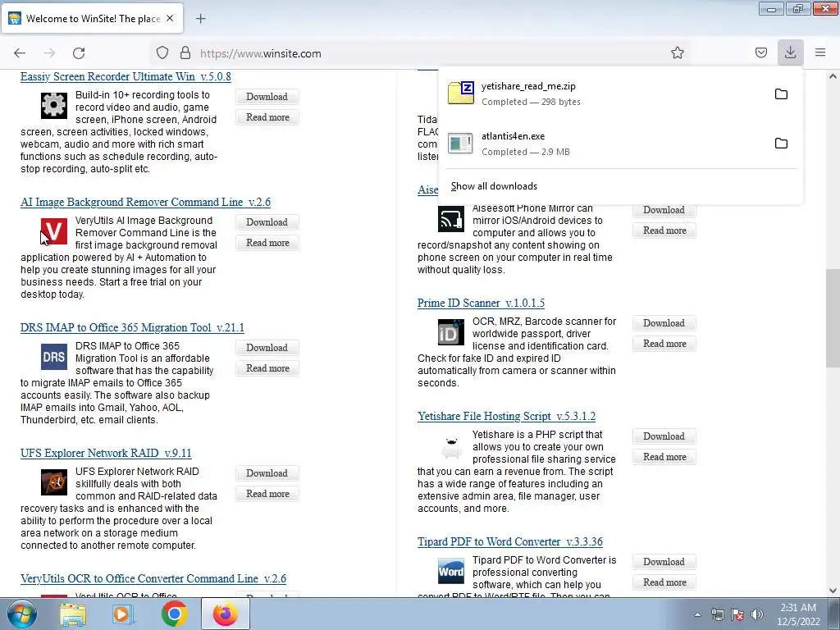Download Yetishare File Hosting Script
840x630 pixels.
[664, 436]
